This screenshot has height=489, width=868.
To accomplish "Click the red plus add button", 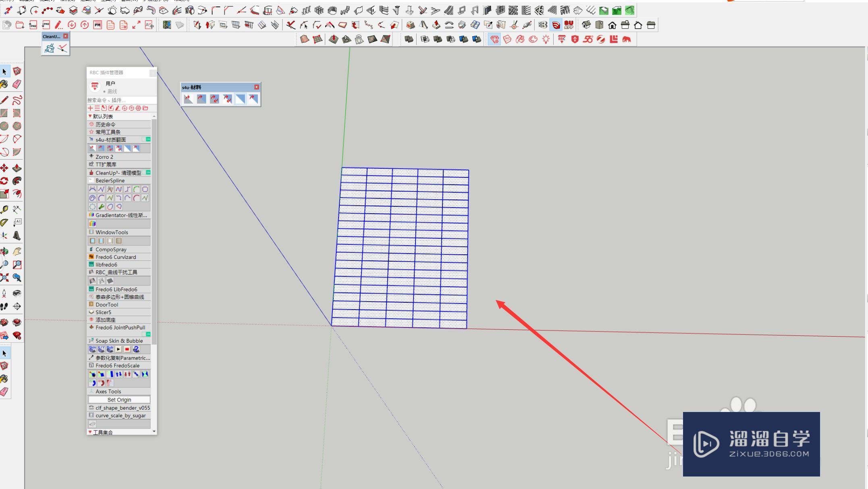I will (x=90, y=108).
